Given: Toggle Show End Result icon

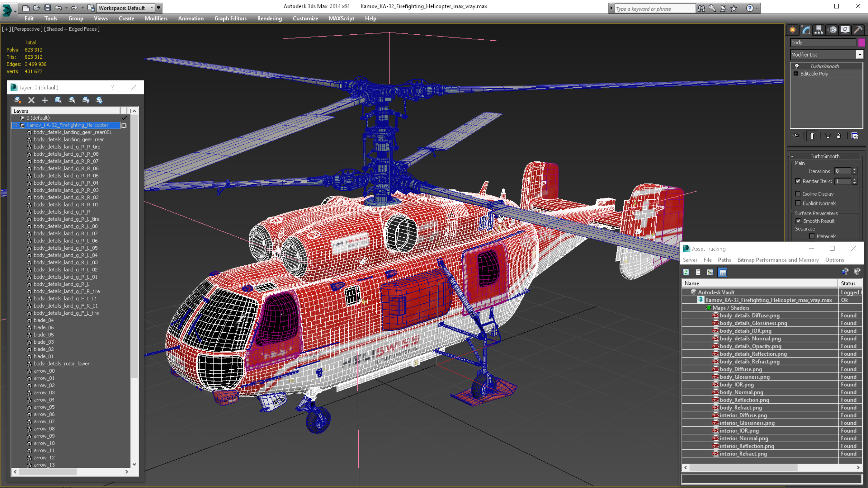Looking at the screenshot, I should click(813, 136).
